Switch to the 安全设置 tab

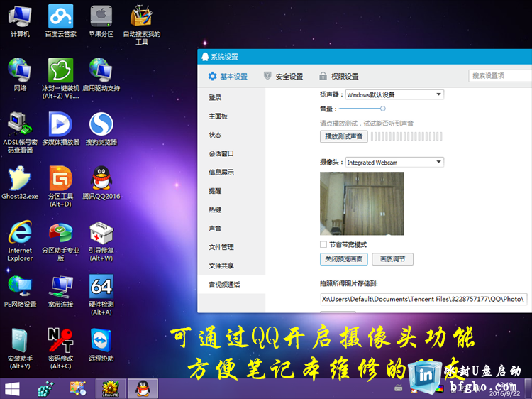pos(283,77)
